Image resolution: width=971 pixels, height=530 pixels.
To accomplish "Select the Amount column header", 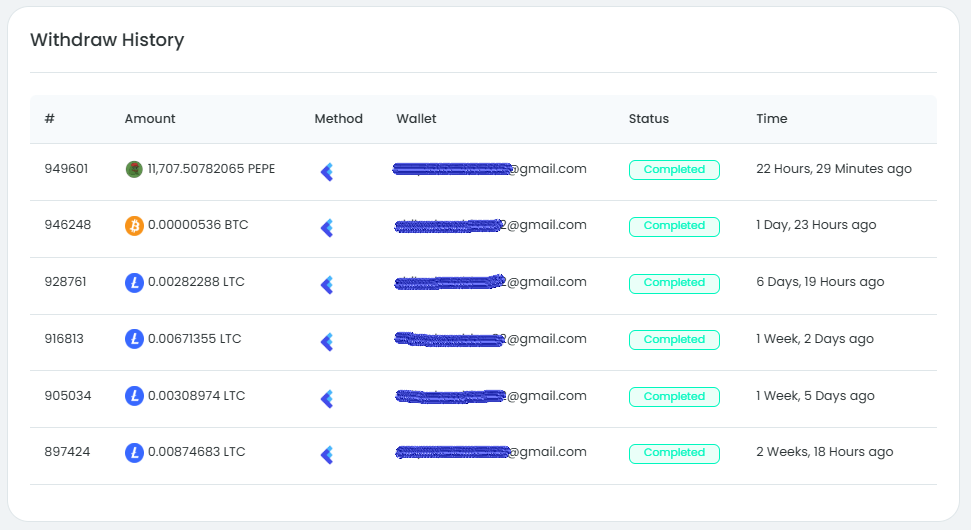I will tap(150, 118).
